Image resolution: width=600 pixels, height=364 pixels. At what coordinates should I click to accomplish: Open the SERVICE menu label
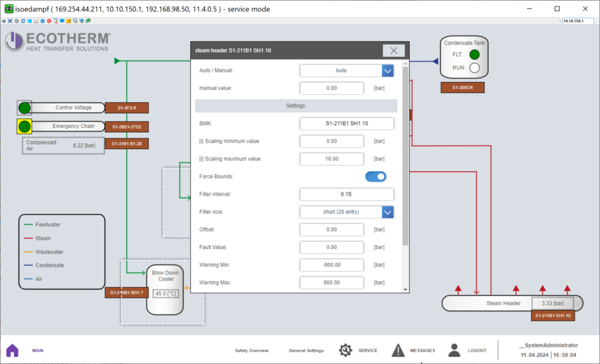[x=368, y=350]
